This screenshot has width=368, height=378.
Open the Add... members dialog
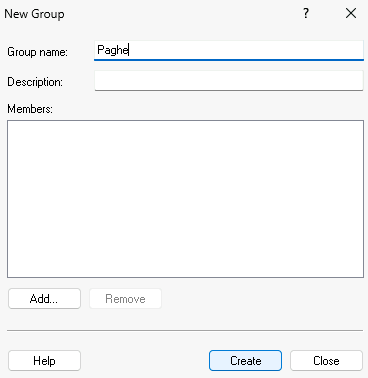(x=44, y=299)
